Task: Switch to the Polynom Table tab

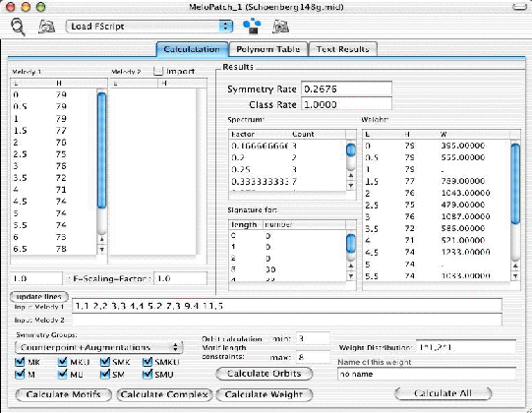Action: pyautogui.click(x=268, y=49)
